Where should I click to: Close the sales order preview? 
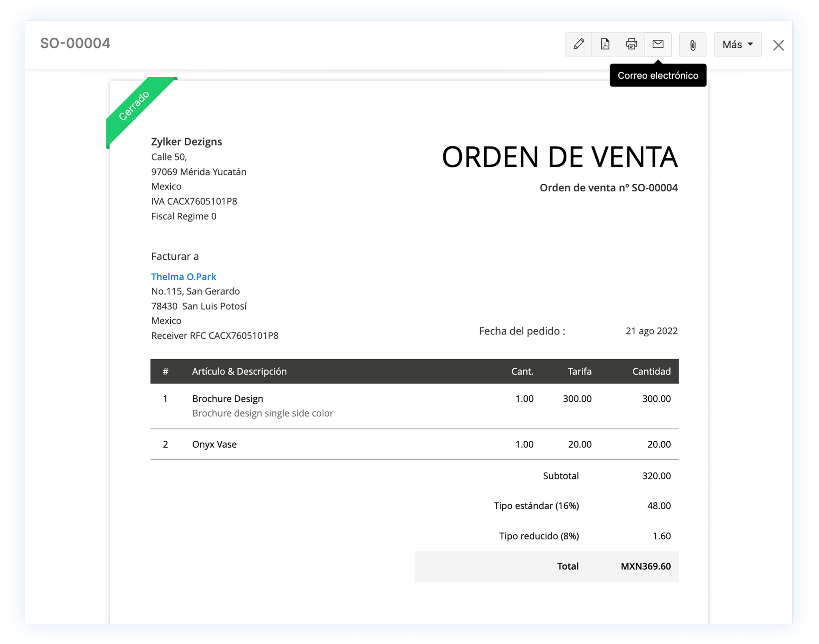[x=778, y=45]
